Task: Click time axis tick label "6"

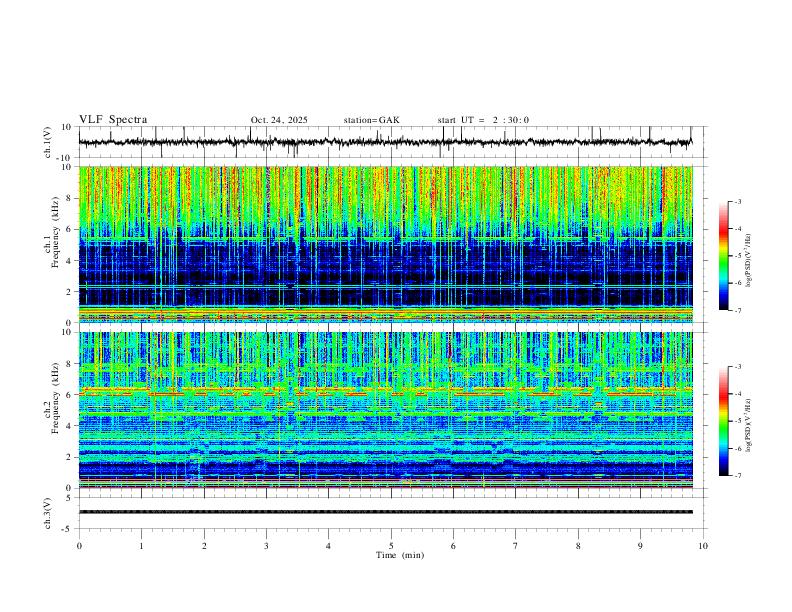Action: tap(453, 546)
